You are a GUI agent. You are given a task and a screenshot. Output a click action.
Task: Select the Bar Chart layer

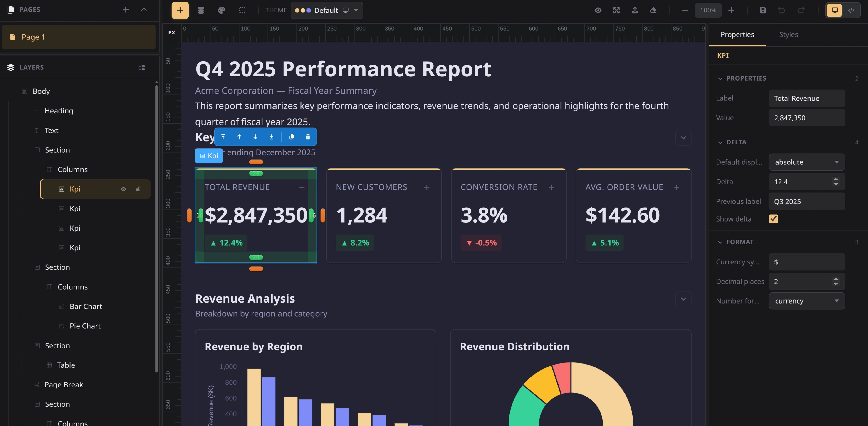pos(86,306)
